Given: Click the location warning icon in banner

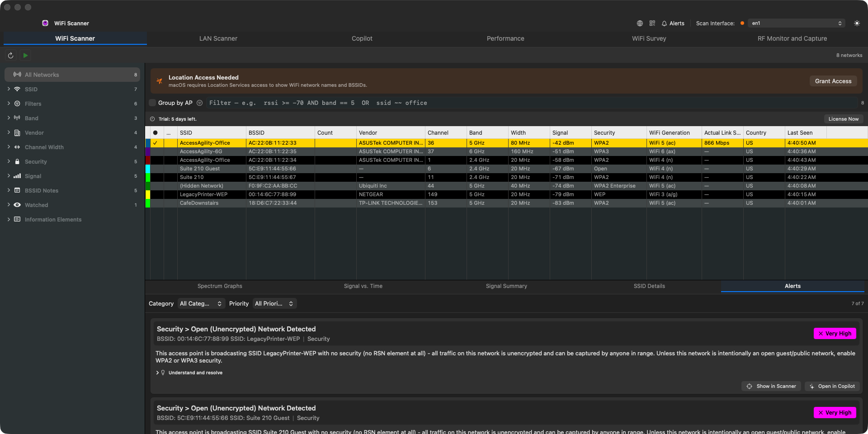Looking at the screenshot, I should pyautogui.click(x=159, y=81).
